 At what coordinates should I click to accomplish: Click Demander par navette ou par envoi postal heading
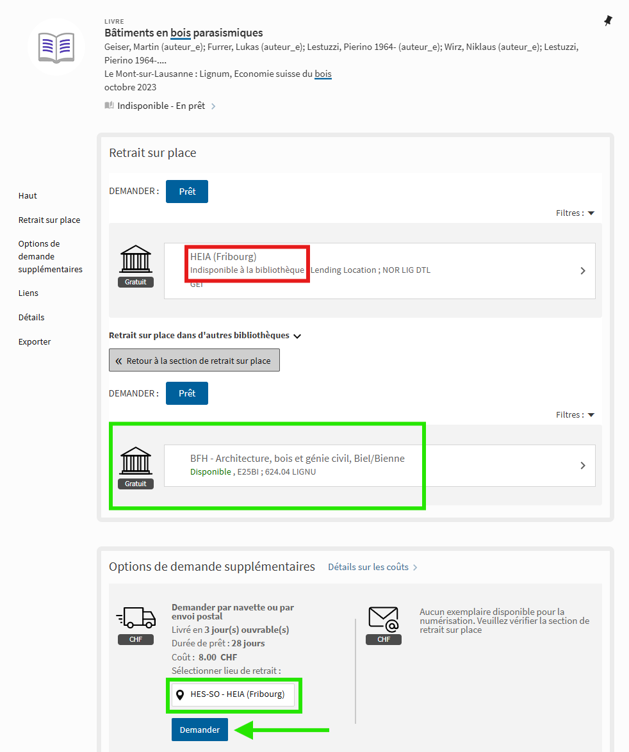233,611
